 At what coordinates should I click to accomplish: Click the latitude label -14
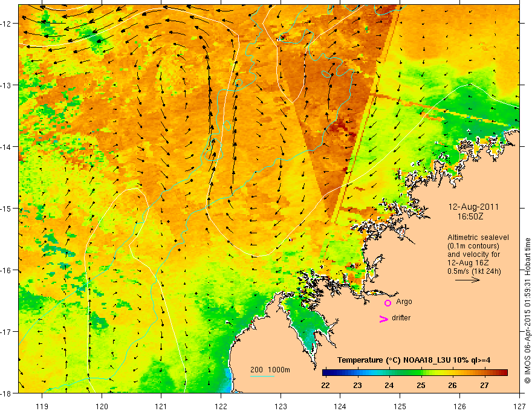coord(7,147)
